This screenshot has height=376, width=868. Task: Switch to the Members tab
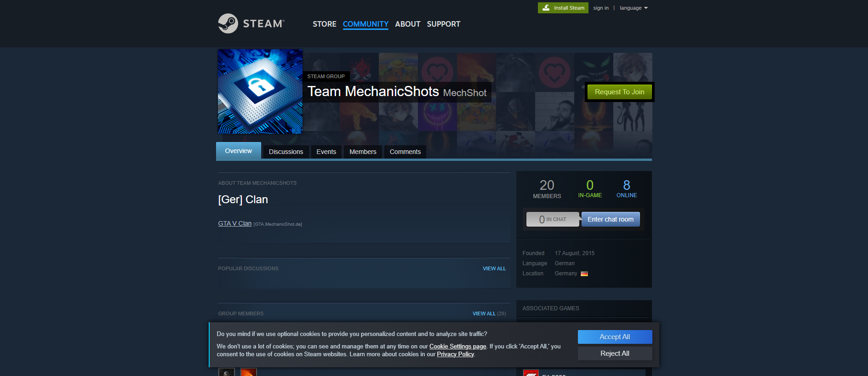(x=363, y=152)
